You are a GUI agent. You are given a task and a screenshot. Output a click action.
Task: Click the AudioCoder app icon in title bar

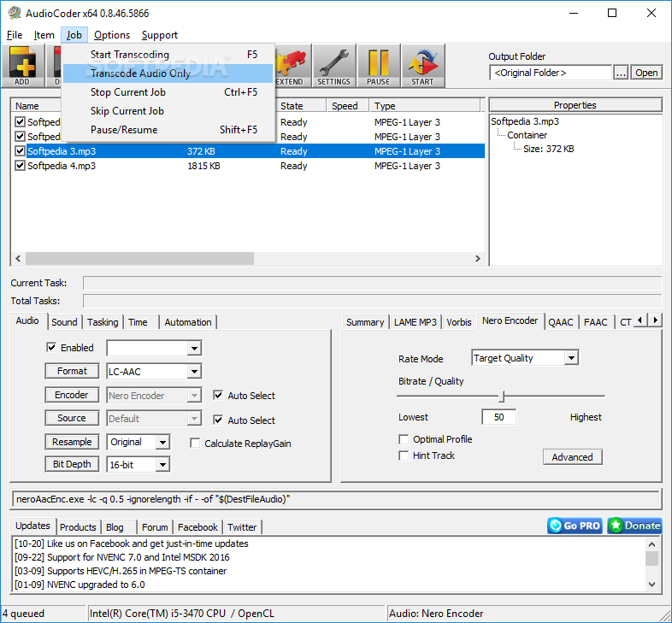click(14, 13)
